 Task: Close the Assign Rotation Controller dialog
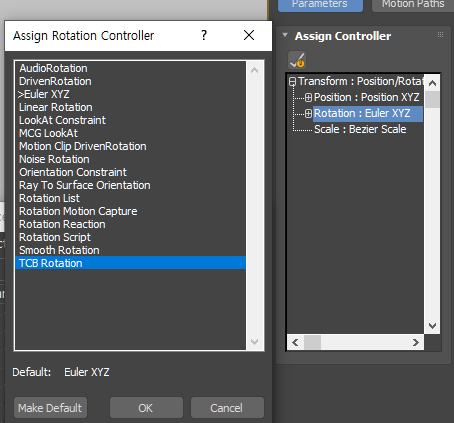click(x=249, y=35)
